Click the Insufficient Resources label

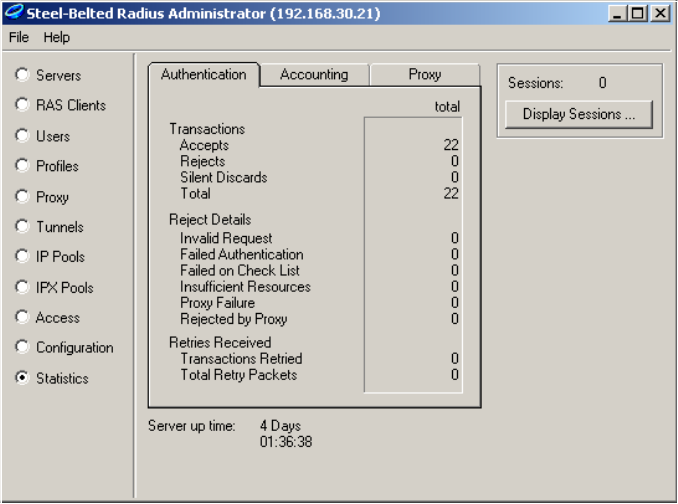pos(245,287)
